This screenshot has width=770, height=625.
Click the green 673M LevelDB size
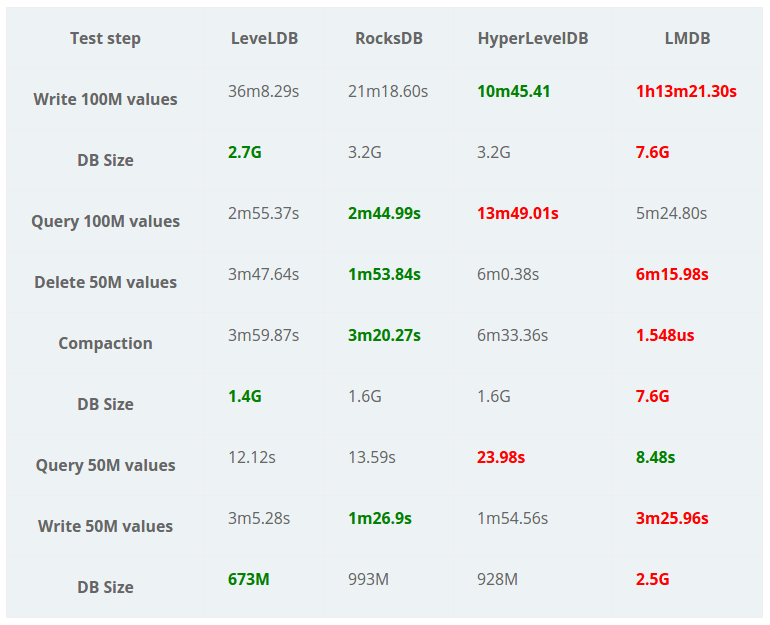[x=249, y=578]
